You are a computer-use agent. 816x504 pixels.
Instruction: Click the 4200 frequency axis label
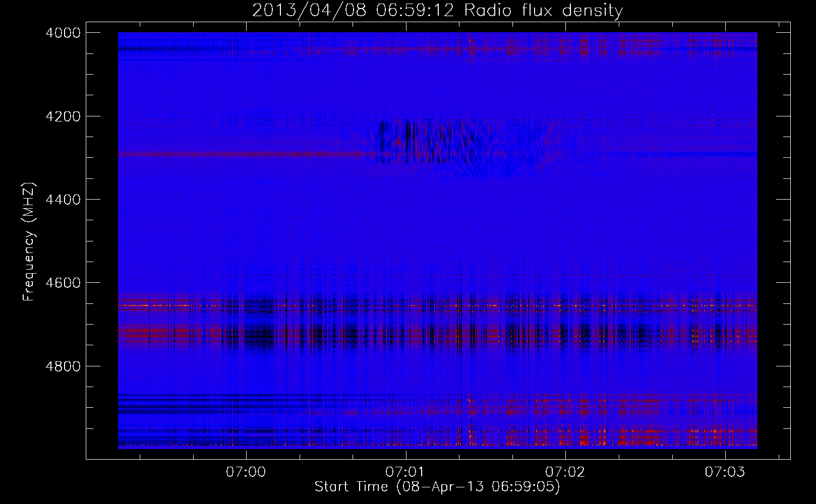[x=63, y=116]
